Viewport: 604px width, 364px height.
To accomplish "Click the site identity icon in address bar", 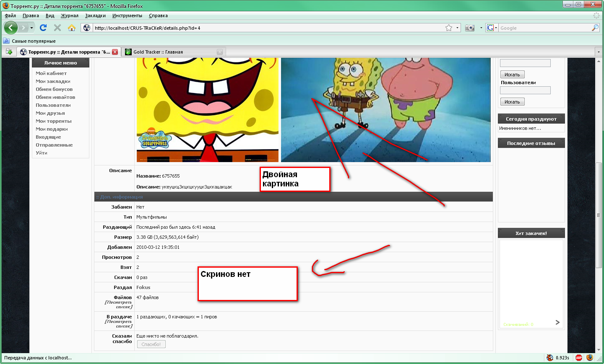I will coord(87,28).
